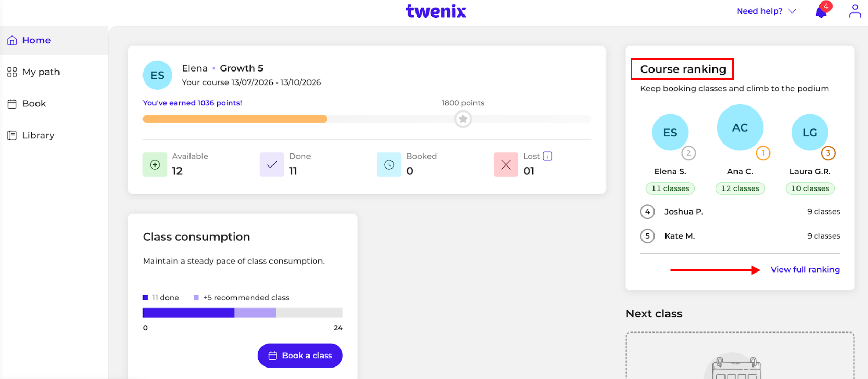
Task: Select Joshua P. ranking row
Action: [x=740, y=211]
